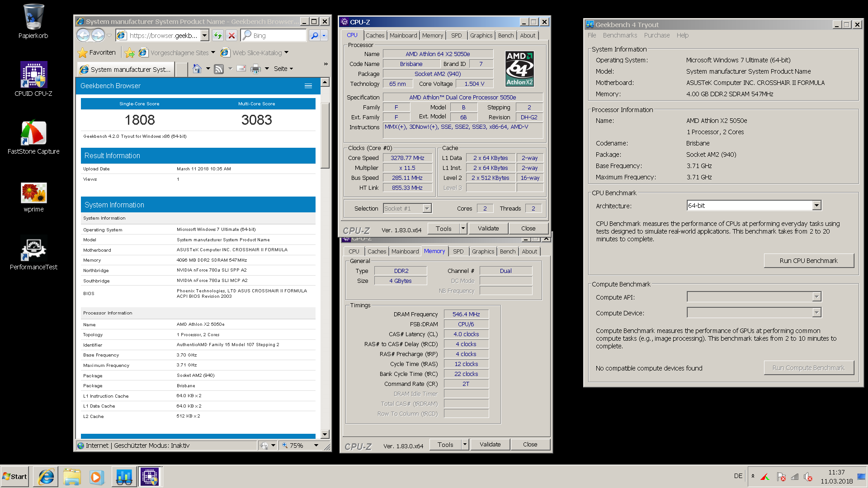Screen dimensions: 868x488
Task: Click Validate in lower CPU-Z window
Action: (x=490, y=445)
